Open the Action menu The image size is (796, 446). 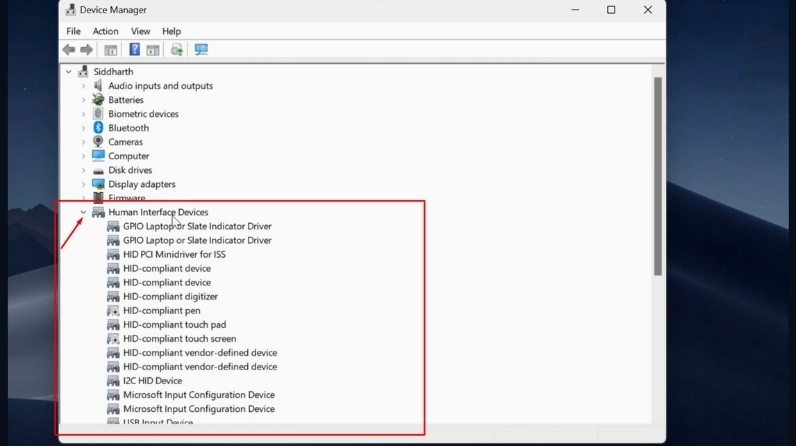(x=105, y=31)
